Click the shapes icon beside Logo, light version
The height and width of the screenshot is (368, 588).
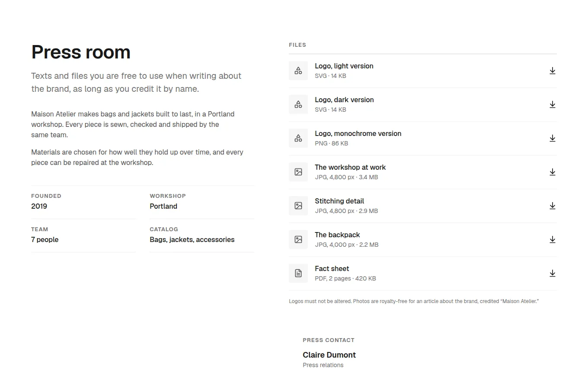tap(298, 71)
